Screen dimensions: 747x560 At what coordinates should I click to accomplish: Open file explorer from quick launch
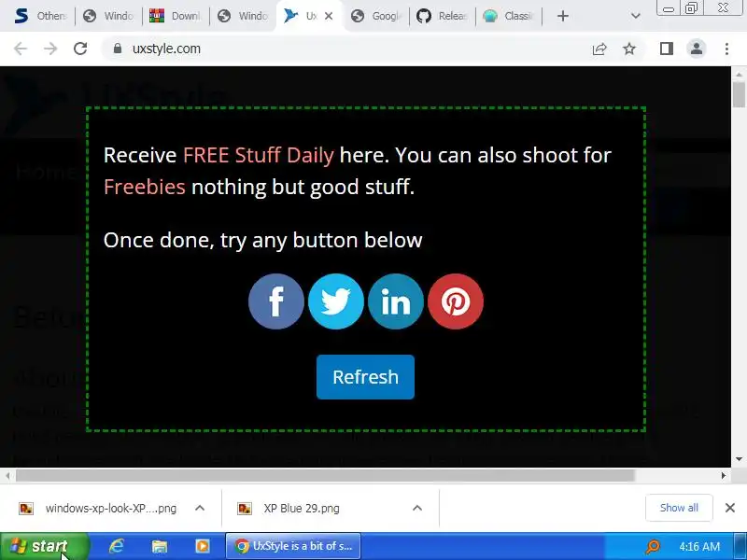(159, 546)
